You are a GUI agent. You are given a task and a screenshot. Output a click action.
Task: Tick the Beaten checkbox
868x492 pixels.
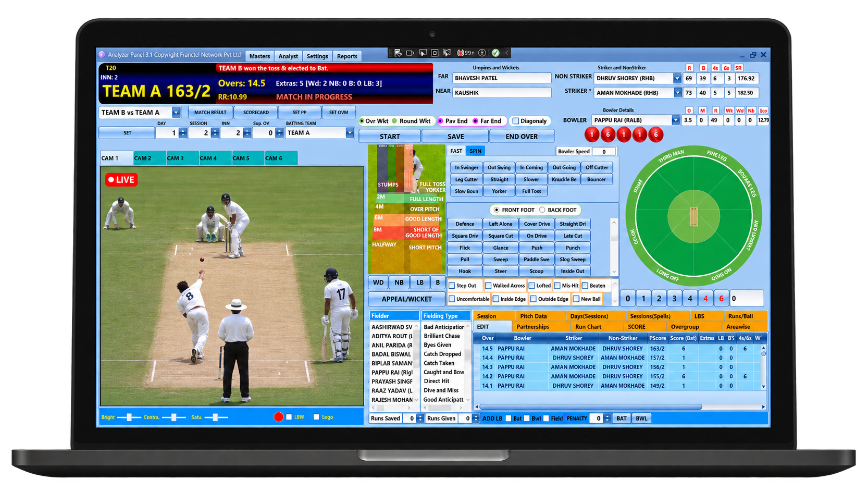pos(585,286)
